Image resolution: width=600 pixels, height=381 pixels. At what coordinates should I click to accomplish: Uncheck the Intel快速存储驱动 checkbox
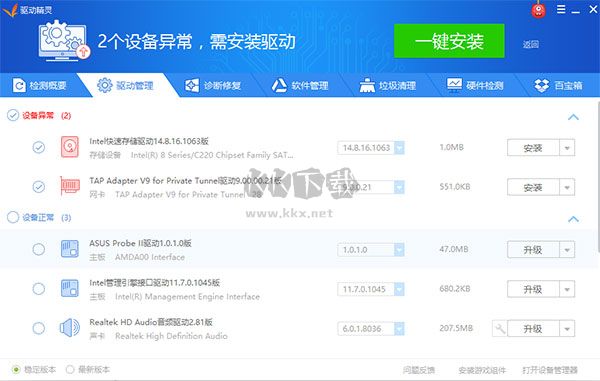pyautogui.click(x=39, y=147)
